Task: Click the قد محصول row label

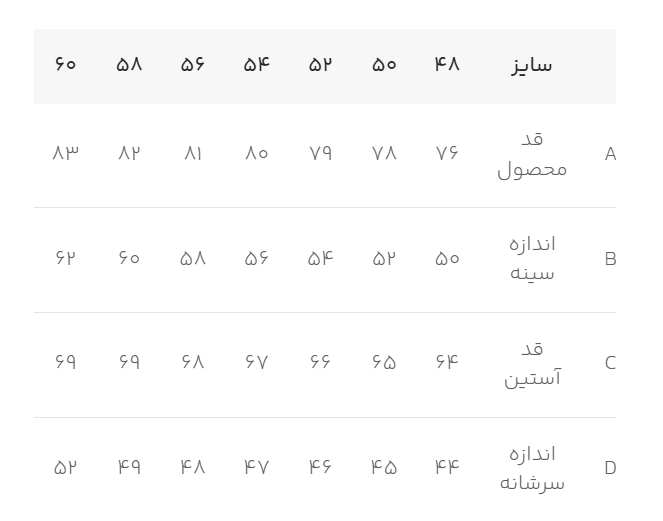Action: coord(531,155)
